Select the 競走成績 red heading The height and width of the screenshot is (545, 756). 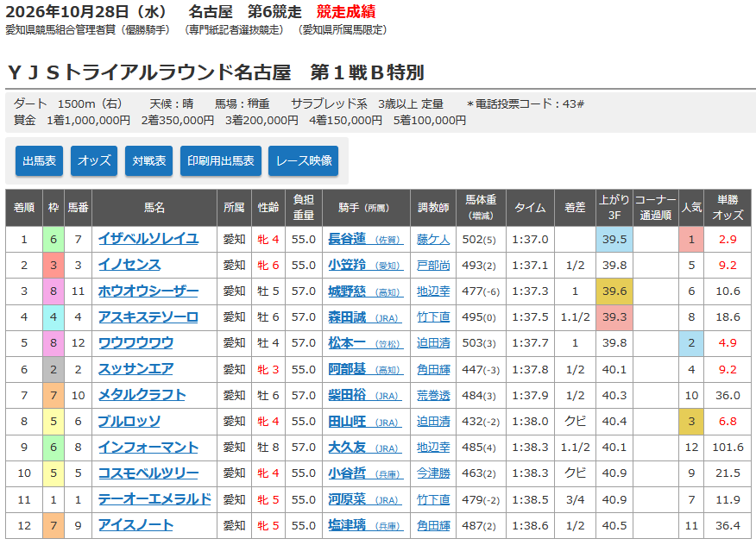click(x=346, y=11)
